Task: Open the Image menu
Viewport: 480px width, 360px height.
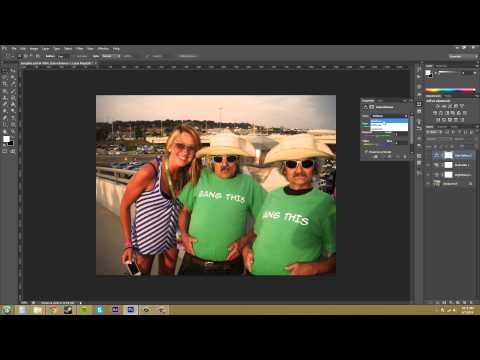Action: pyautogui.click(x=34, y=49)
